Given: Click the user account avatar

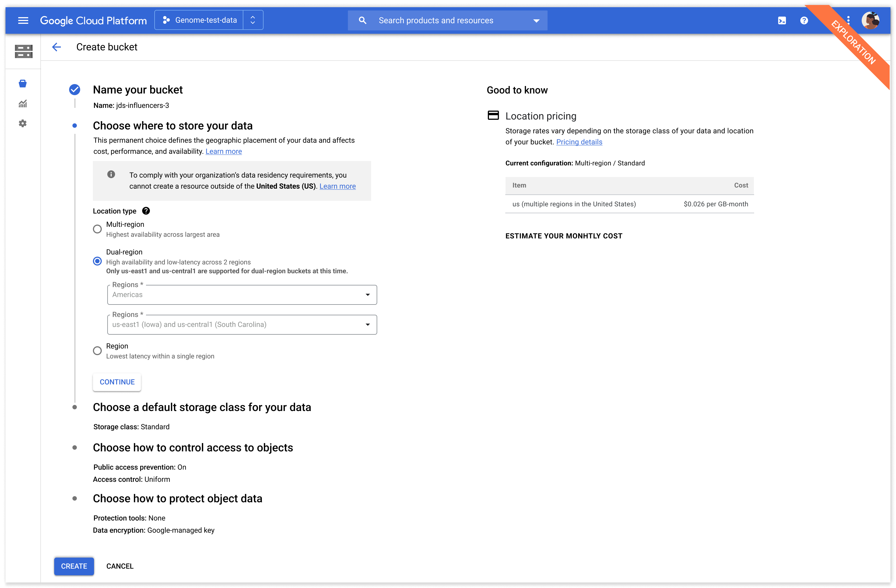Looking at the screenshot, I should click(x=870, y=20).
